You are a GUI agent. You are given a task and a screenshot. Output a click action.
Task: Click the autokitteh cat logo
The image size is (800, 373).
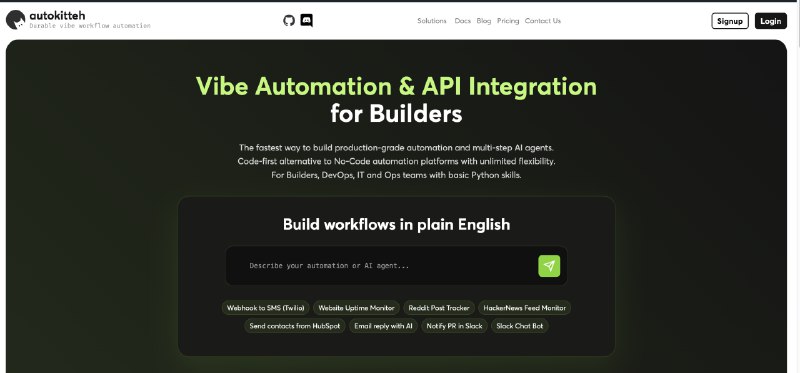[15, 19]
